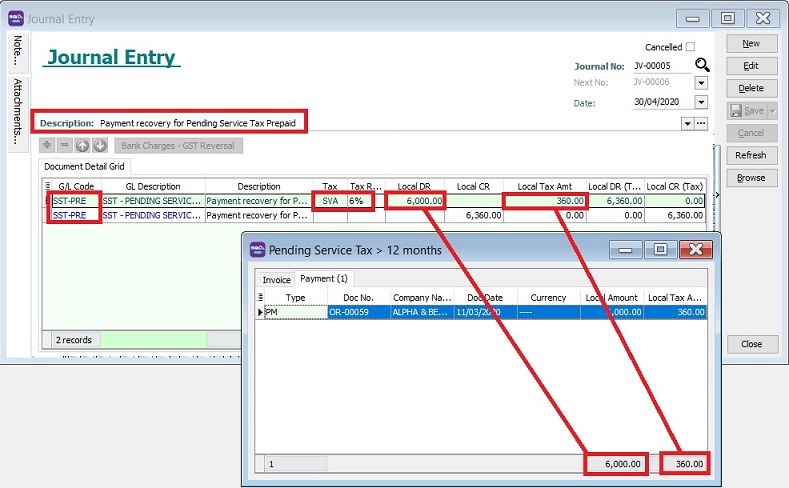Image resolution: width=789 pixels, height=488 pixels.
Task: Tick the Cancelled checkbox
Action: click(x=690, y=47)
